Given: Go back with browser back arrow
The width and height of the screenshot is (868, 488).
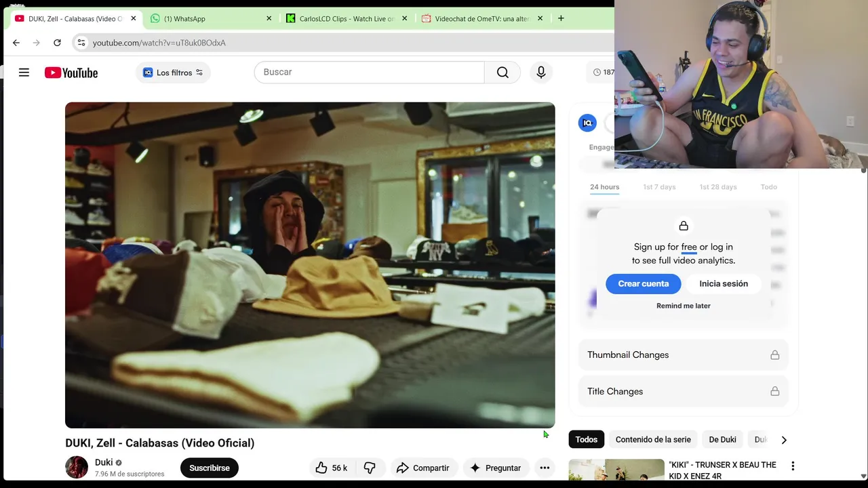Looking at the screenshot, I should pyautogui.click(x=16, y=43).
